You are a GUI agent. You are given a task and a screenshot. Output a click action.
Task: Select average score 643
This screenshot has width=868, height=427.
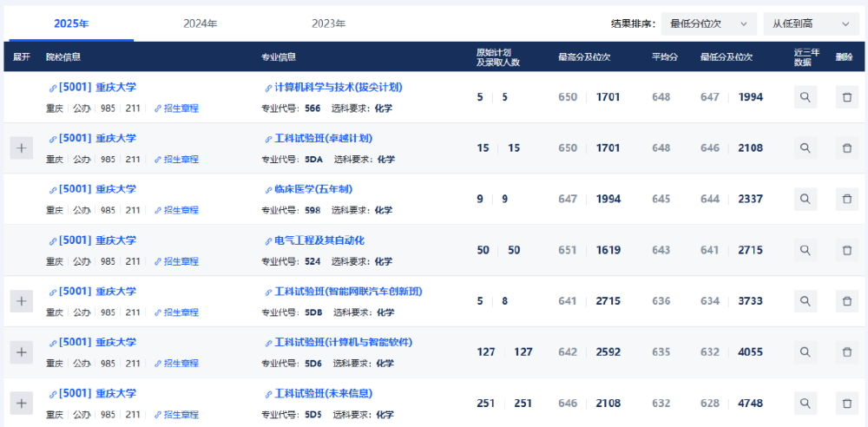(x=661, y=250)
